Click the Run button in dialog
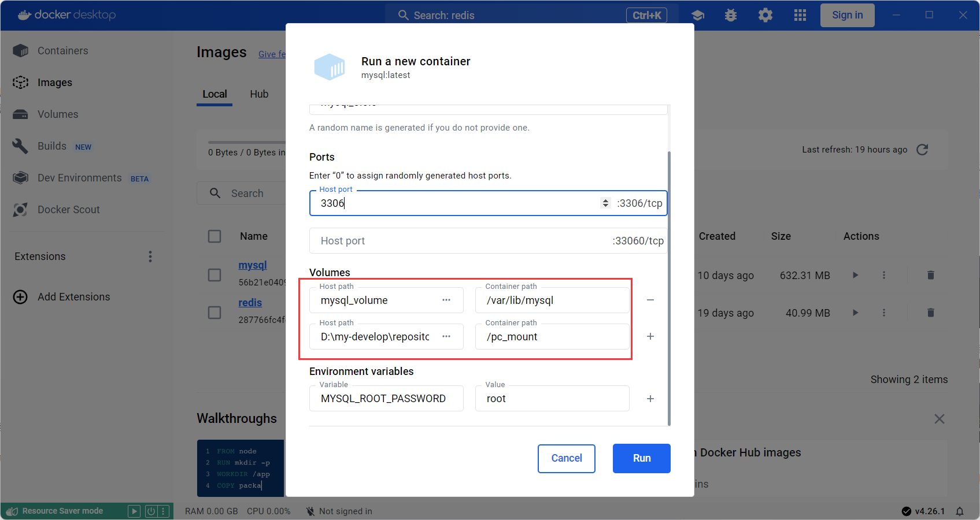The image size is (980, 520). [642, 458]
